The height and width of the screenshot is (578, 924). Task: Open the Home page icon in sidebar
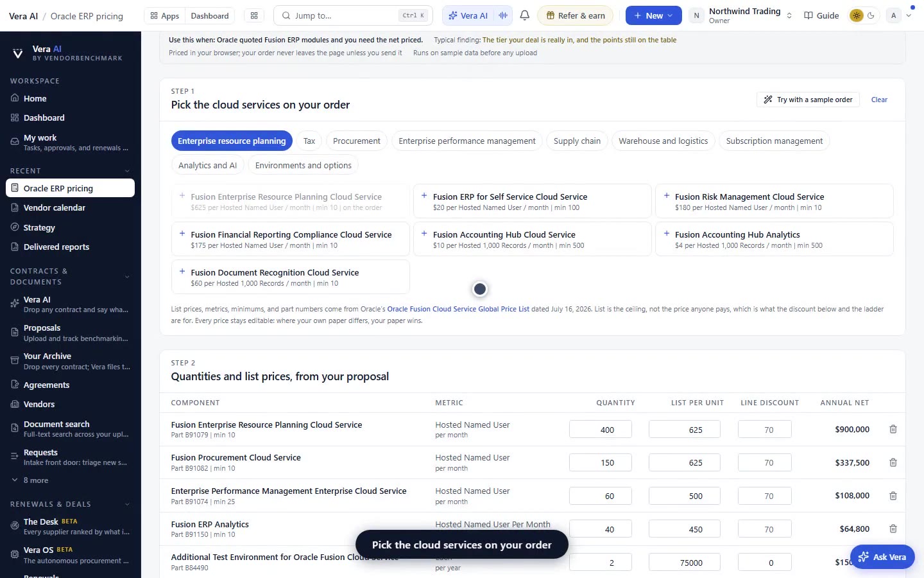(x=15, y=98)
